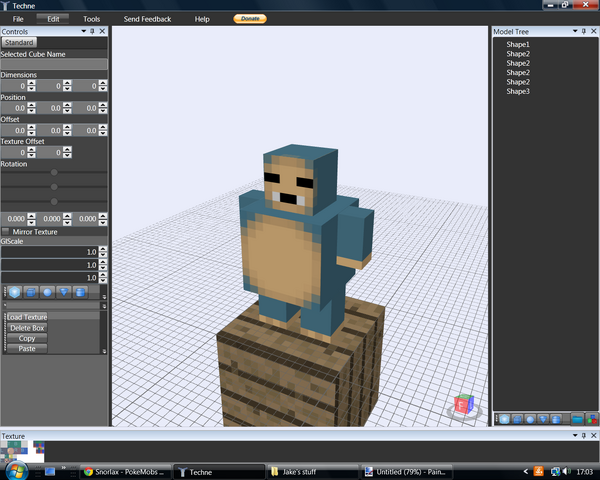The height and width of the screenshot is (480, 600).
Task: Click the box icon under Model Tree
Action: [517, 420]
